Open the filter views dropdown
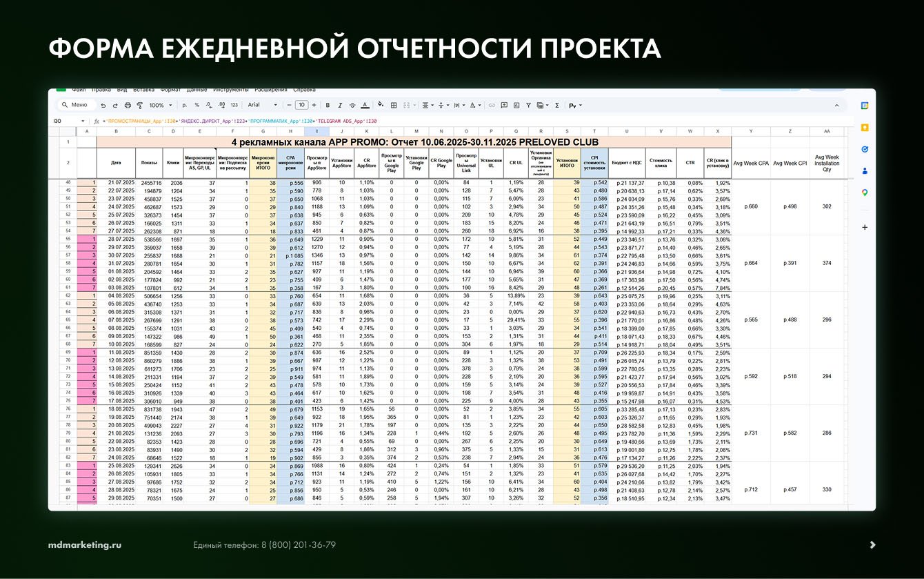The width and height of the screenshot is (924, 579). (543, 106)
